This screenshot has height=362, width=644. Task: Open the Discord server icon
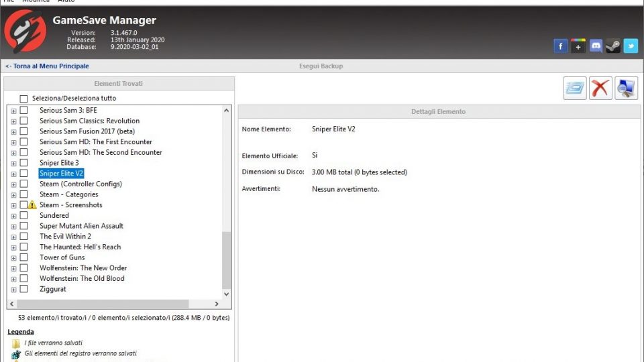click(595, 46)
